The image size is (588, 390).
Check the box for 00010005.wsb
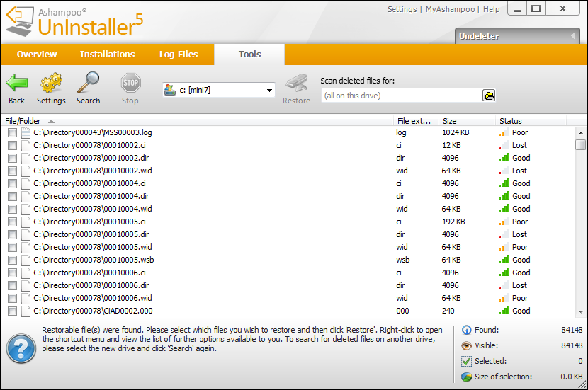click(x=12, y=260)
